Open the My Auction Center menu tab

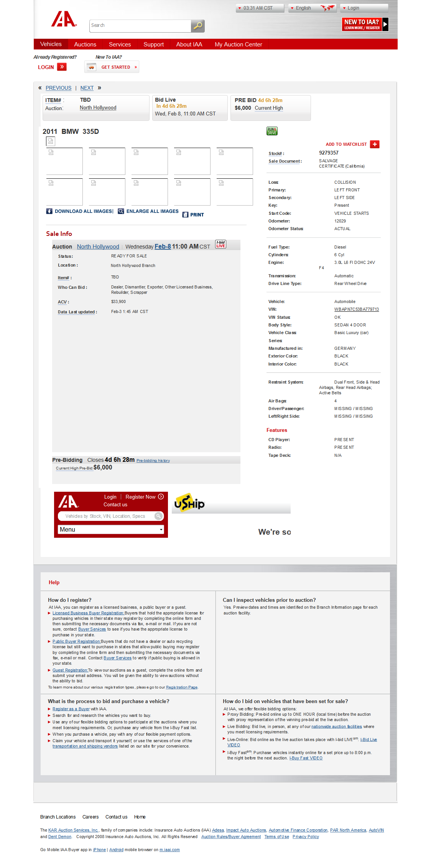point(239,44)
